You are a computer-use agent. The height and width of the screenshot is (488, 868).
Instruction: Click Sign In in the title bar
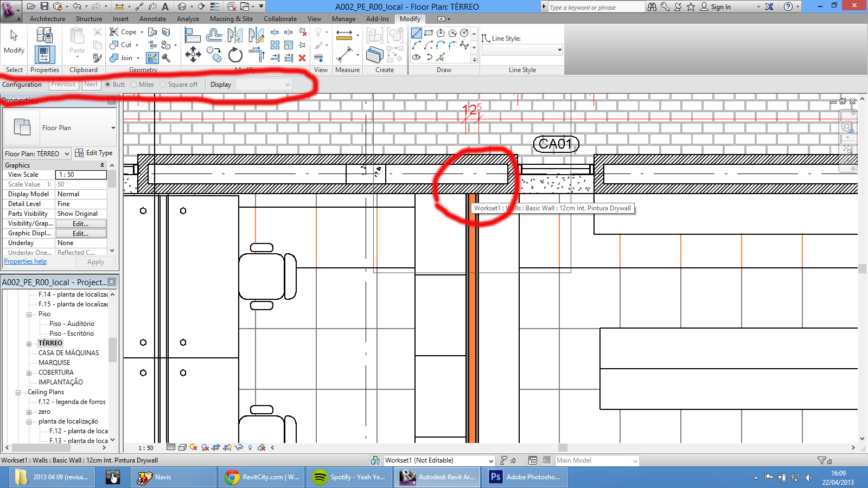(716, 7)
